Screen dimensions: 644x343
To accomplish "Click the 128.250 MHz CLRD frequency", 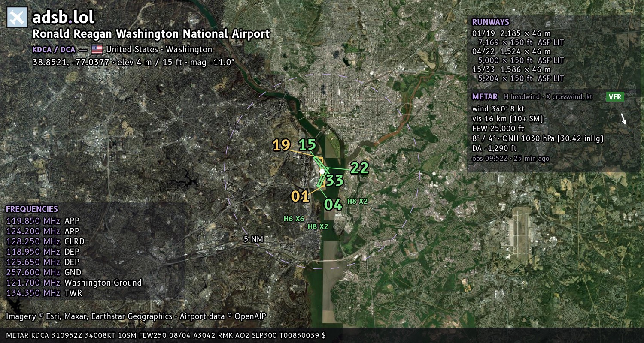I will tap(46, 241).
